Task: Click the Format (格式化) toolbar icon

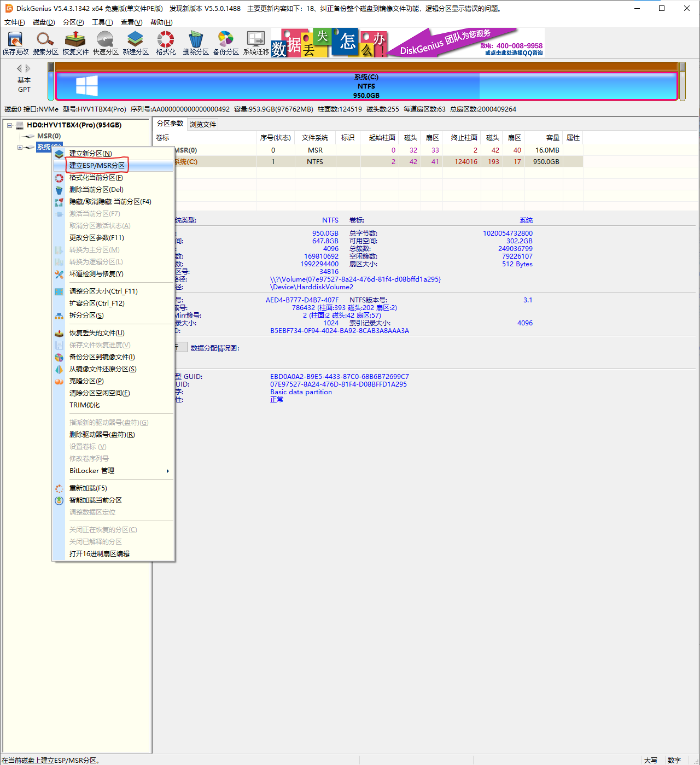Action: click(166, 43)
